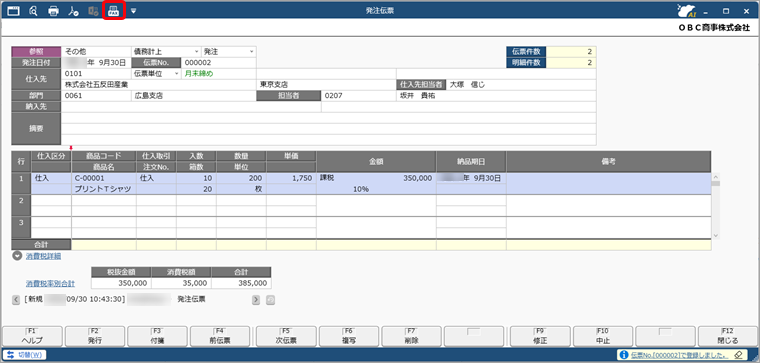Click the greyed-out document transfer icon
The image size is (760, 363).
click(x=93, y=11)
